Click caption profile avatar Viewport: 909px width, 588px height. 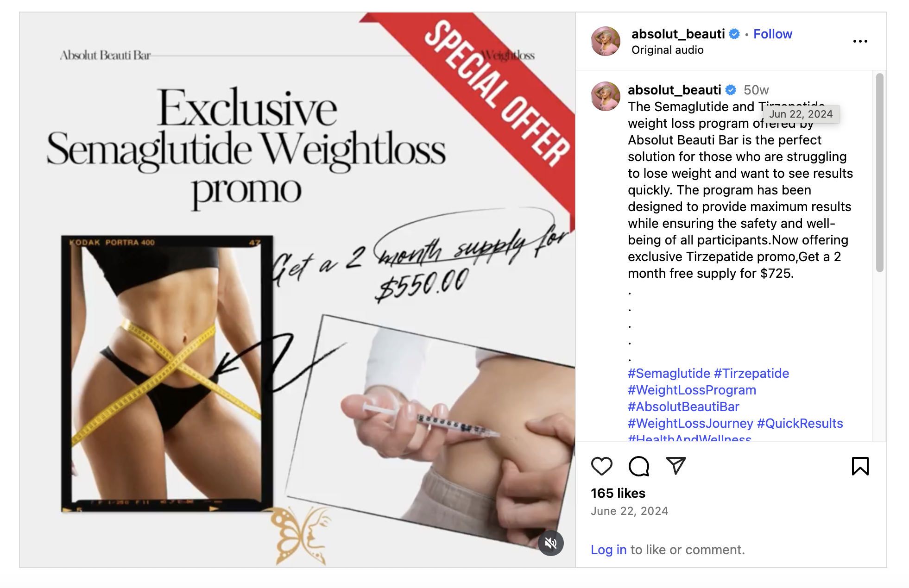click(x=606, y=96)
